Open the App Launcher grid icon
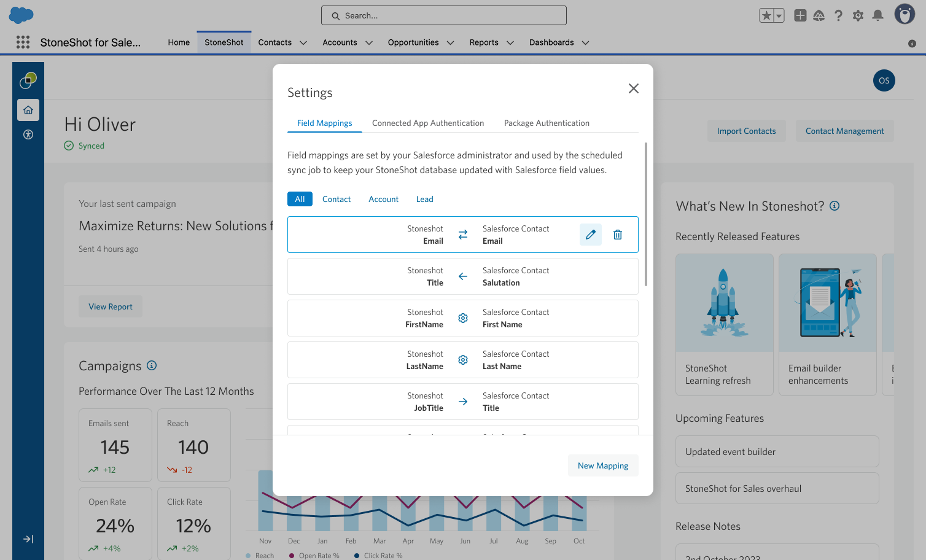926x560 pixels. (x=23, y=42)
